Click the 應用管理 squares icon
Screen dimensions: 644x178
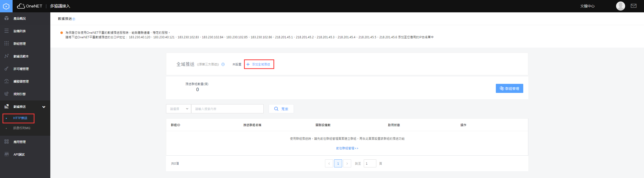click(7, 141)
